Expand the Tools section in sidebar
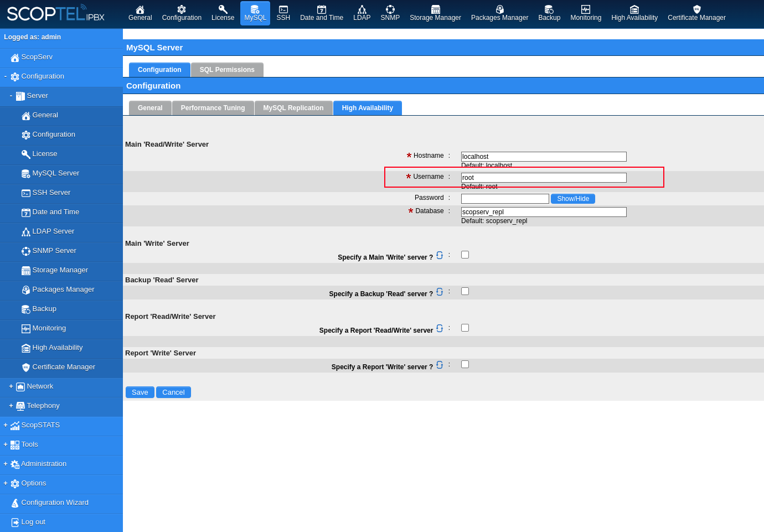 (6, 445)
